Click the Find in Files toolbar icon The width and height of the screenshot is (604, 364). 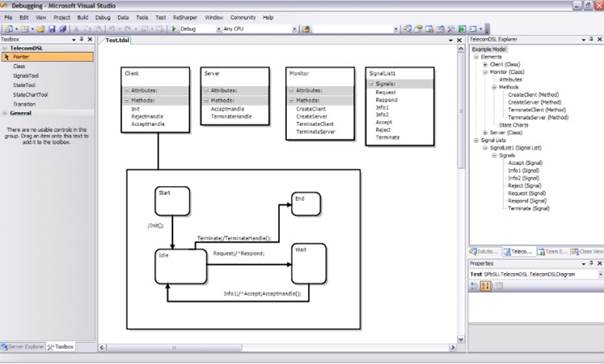307,29
